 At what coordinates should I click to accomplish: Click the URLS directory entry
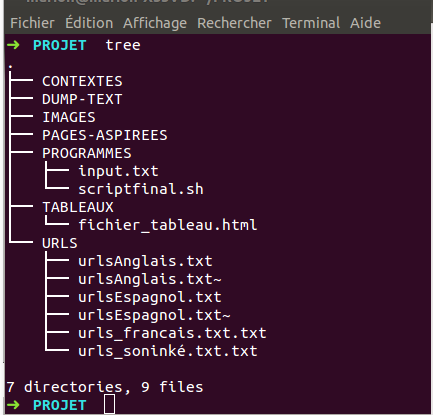tap(60, 243)
